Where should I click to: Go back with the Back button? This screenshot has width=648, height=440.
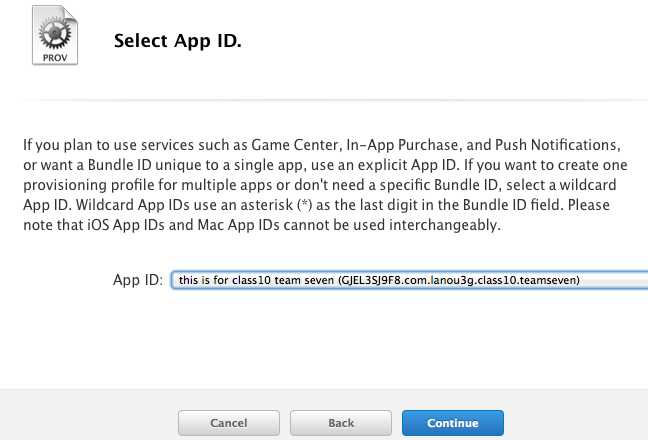[x=341, y=423]
